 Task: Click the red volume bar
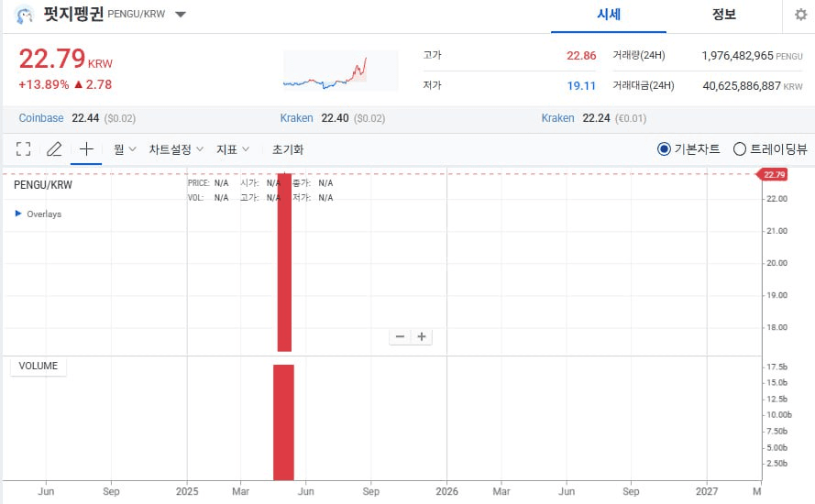[283, 422]
